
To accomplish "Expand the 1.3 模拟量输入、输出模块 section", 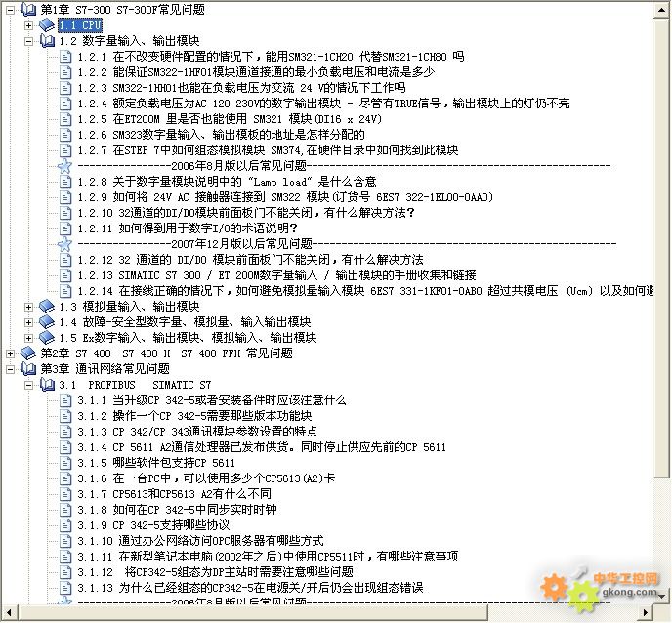I will pos(28,307).
